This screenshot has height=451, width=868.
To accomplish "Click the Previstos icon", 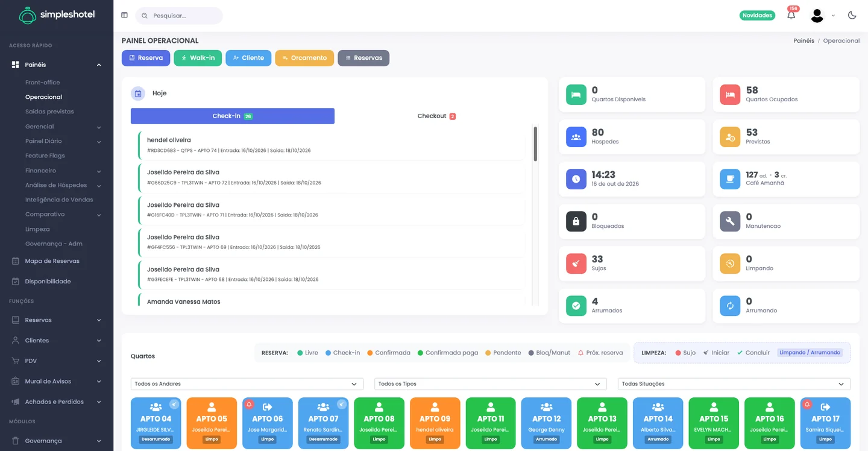I will [x=730, y=137].
